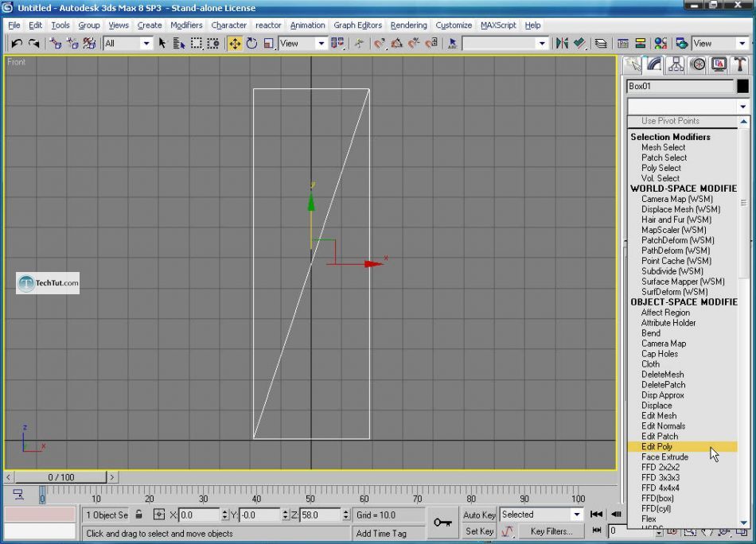Open the Material Editor icon
The width and height of the screenshot is (756, 544).
pyautogui.click(x=660, y=44)
